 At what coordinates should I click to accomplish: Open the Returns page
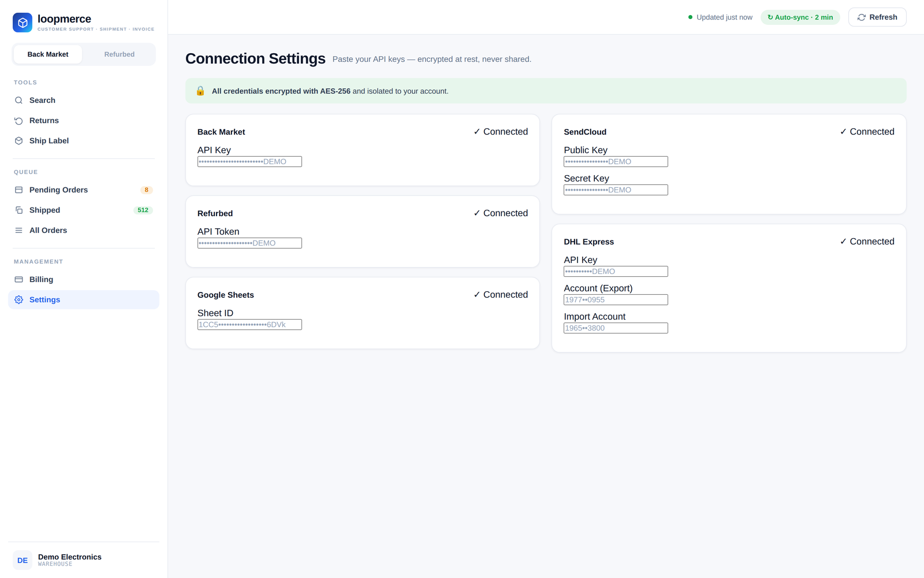pos(84,121)
